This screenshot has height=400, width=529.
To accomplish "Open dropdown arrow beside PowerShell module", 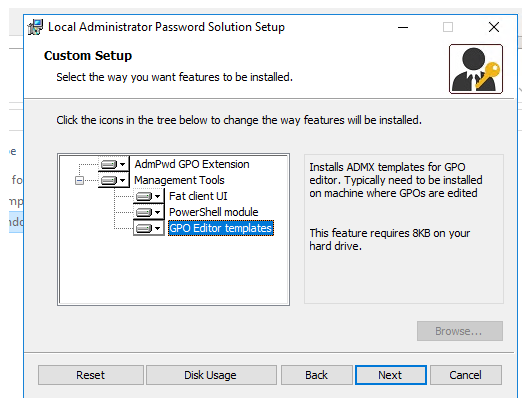I will tap(158, 212).
